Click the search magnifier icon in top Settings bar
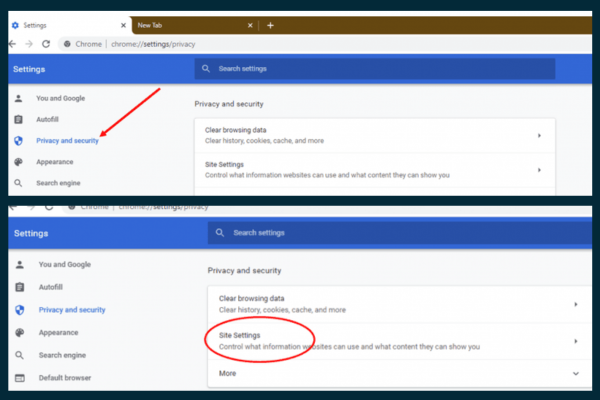 pyautogui.click(x=206, y=69)
